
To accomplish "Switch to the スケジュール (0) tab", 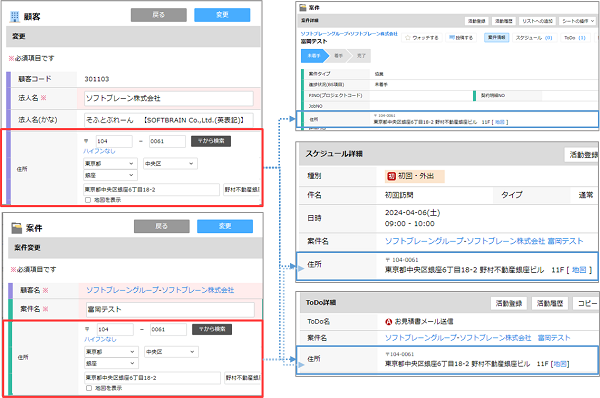I will tap(534, 38).
